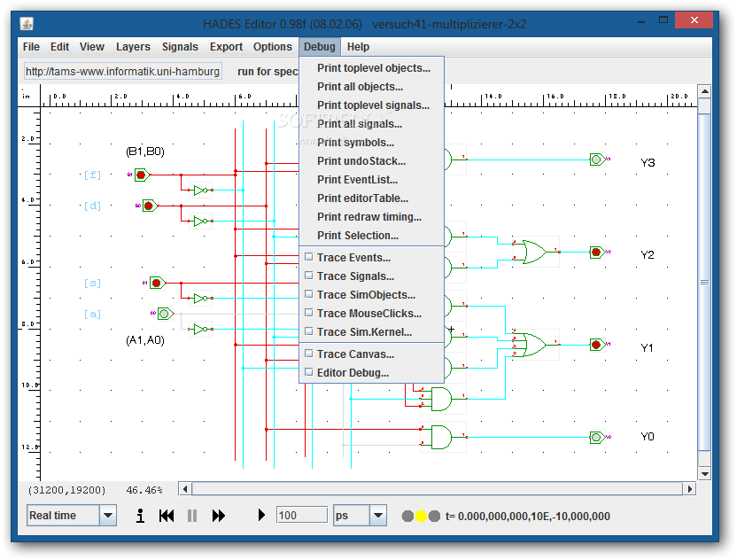Choose Print redraw timing

coord(372,217)
